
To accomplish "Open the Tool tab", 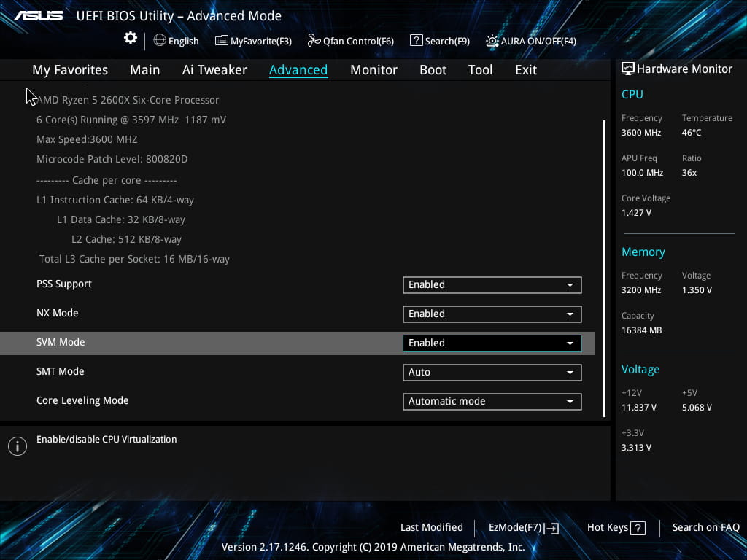I will click(x=480, y=70).
